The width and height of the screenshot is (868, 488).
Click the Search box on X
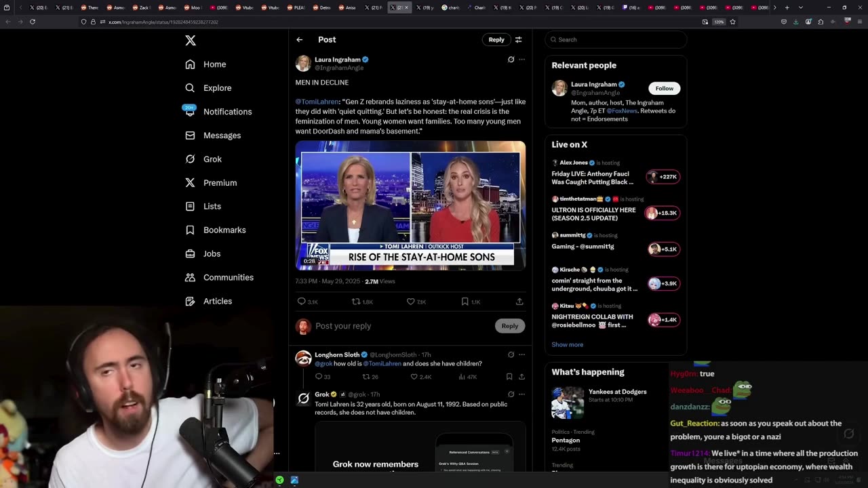[616, 39]
